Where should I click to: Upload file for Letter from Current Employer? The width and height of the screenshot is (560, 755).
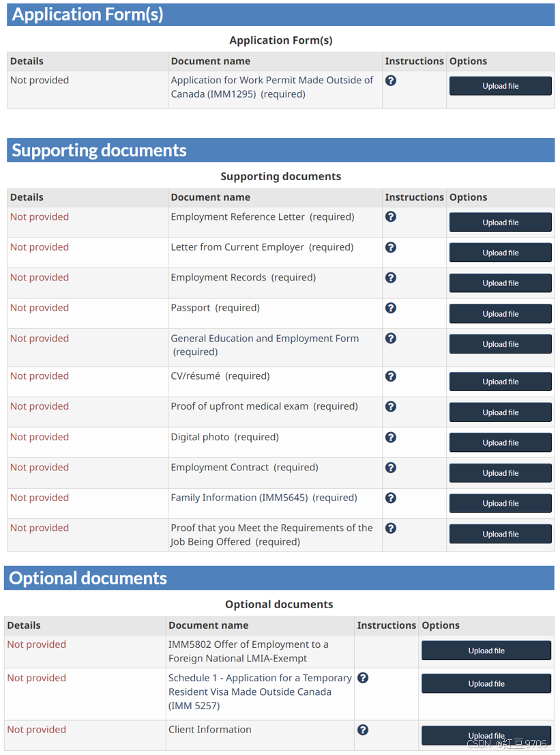(501, 253)
